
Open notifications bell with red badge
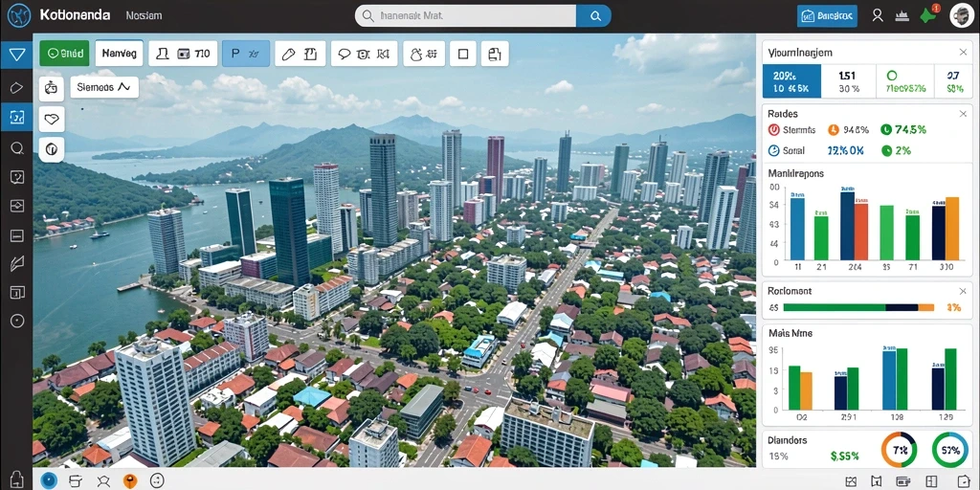click(928, 15)
